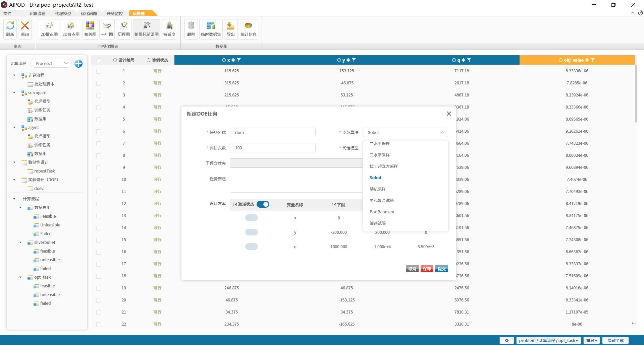Image resolution: width=644 pixels, height=345 pixels.
Task: Open the 敏感度 sensitivity analysis
Action: coord(169,29)
